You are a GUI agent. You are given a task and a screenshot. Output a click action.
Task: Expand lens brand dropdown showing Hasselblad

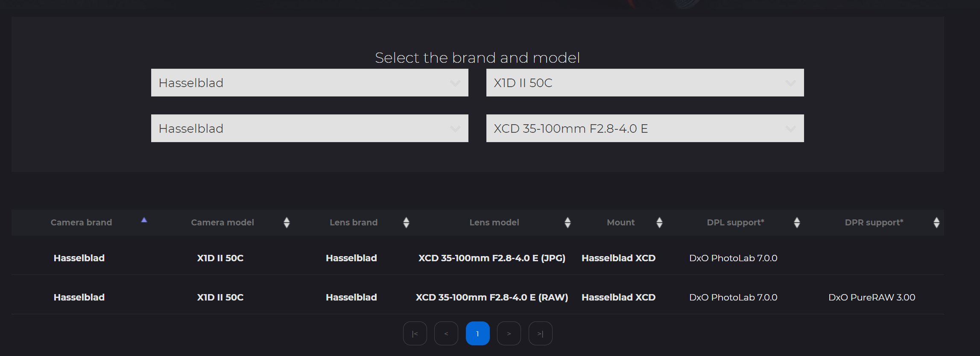coord(310,128)
